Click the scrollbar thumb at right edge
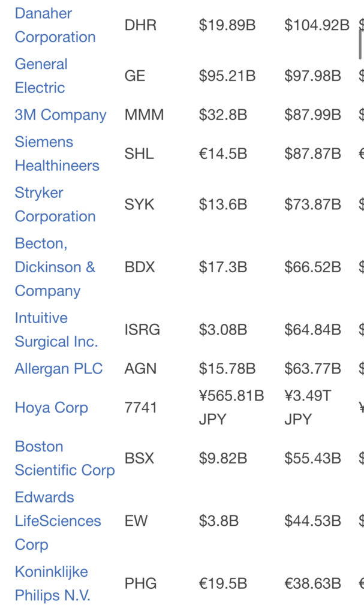The width and height of the screenshot is (364, 614). (x=360, y=44)
